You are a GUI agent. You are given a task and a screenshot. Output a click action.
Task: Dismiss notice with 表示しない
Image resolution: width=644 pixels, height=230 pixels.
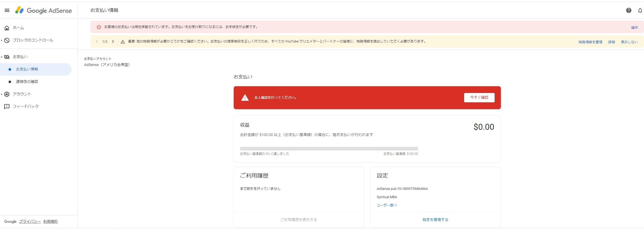(x=629, y=42)
